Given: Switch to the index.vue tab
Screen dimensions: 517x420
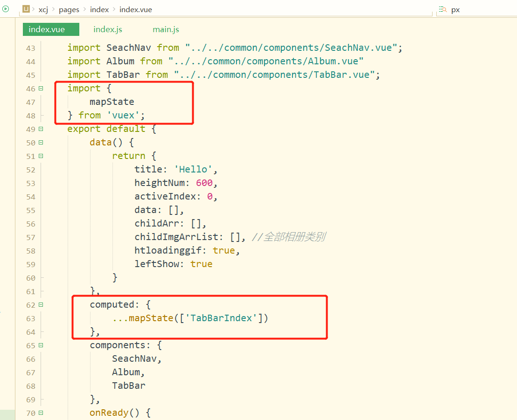Looking at the screenshot, I should (x=51, y=29).
